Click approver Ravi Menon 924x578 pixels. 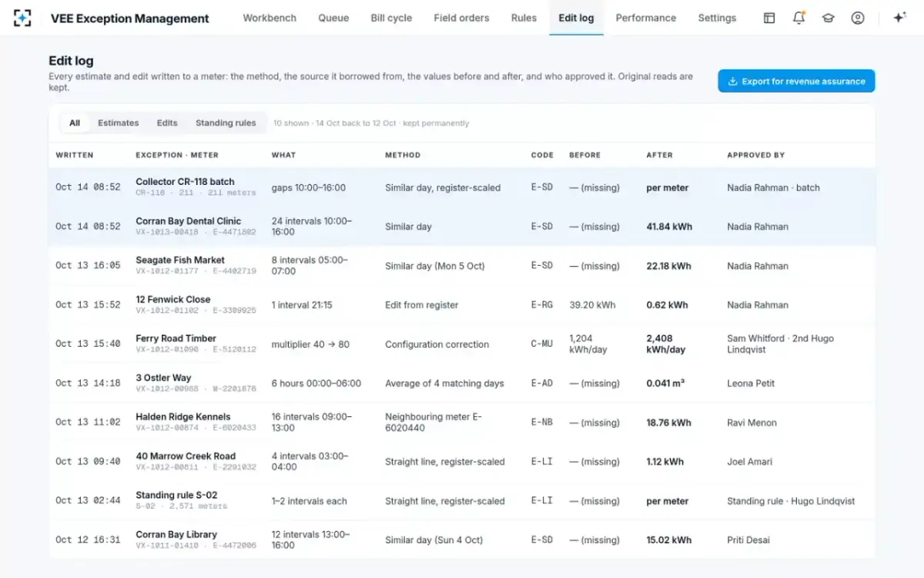752,422
